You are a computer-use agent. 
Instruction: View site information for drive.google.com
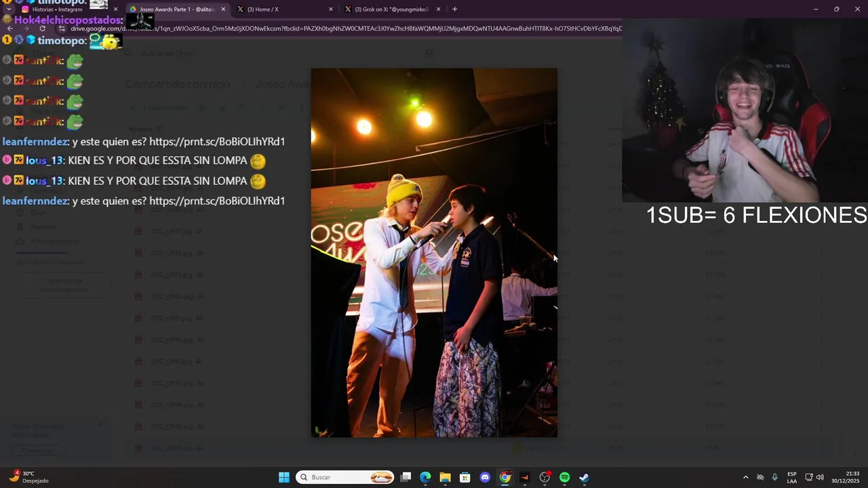pyautogui.click(x=62, y=28)
